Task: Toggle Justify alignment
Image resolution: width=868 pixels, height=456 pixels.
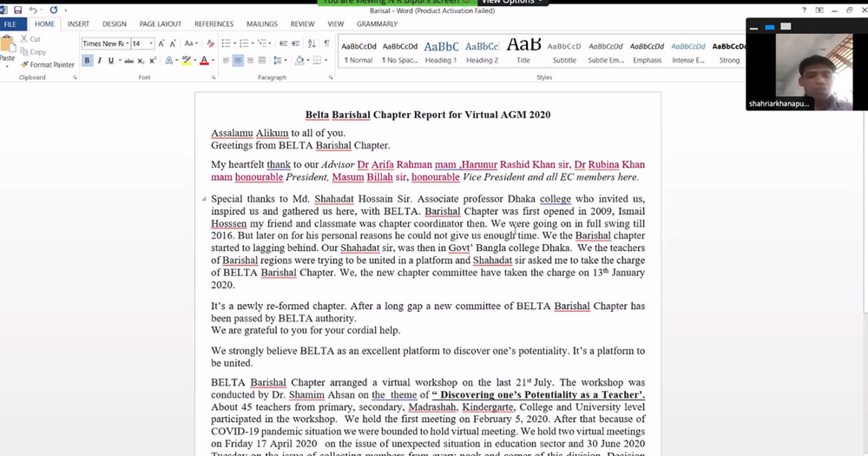Action: (x=262, y=61)
